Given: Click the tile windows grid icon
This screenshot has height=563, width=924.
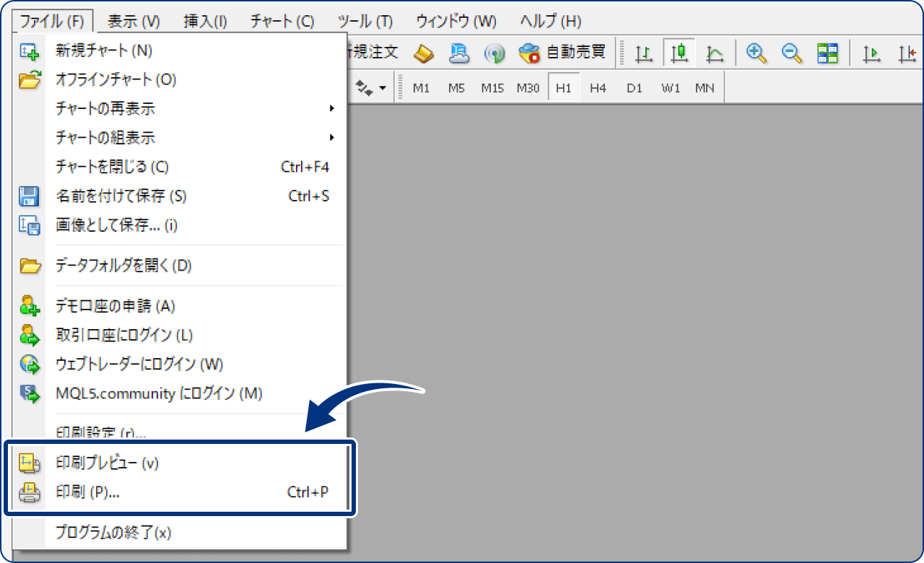Looking at the screenshot, I should [827, 53].
